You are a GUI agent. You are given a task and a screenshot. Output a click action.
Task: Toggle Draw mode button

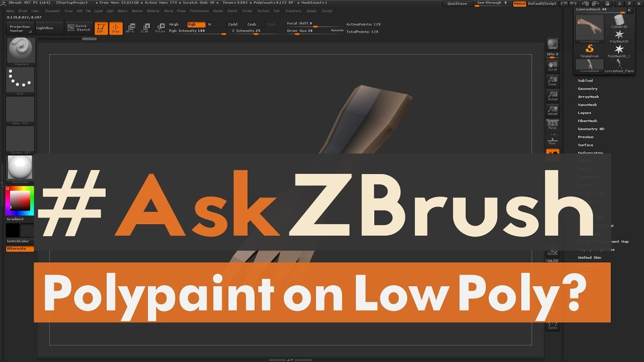116,28
